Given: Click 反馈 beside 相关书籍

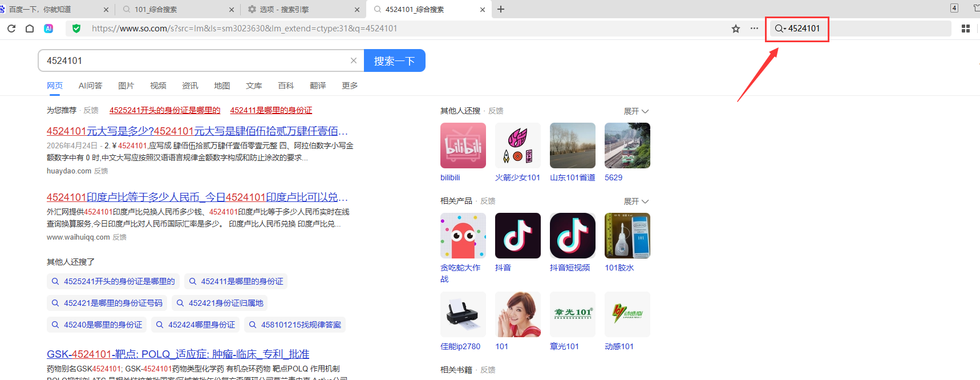Looking at the screenshot, I should tap(488, 370).
